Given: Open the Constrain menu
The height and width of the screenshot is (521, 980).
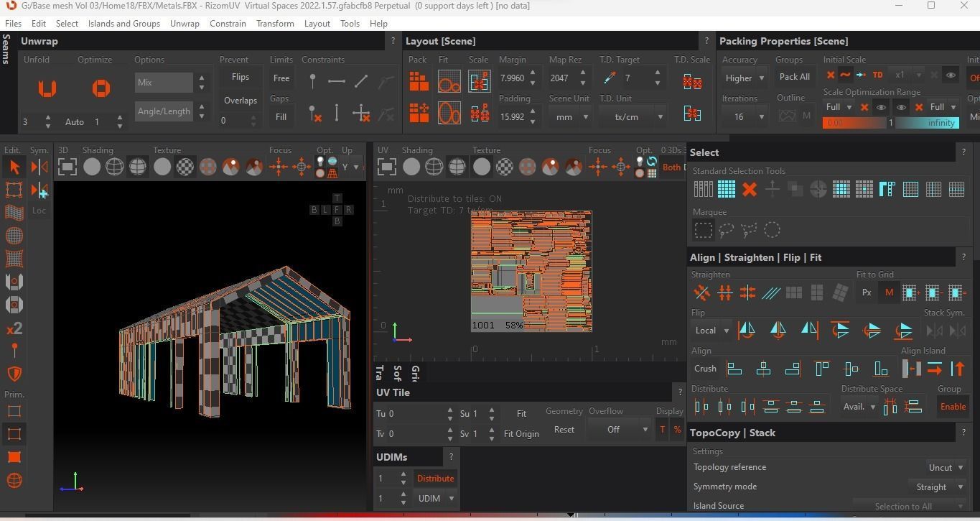Looking at the screenshot, I should [x=228, y=24].
